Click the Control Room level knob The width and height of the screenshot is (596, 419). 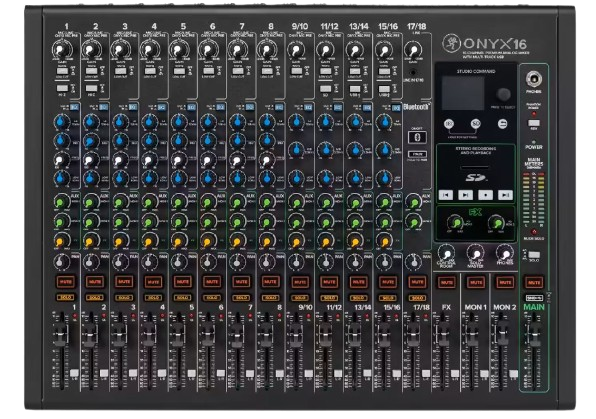[x=446, y=253]
